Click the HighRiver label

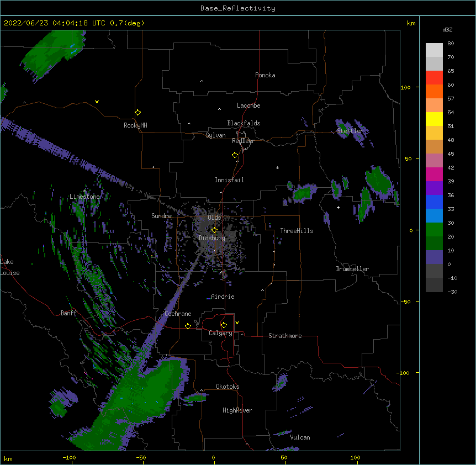237,410
